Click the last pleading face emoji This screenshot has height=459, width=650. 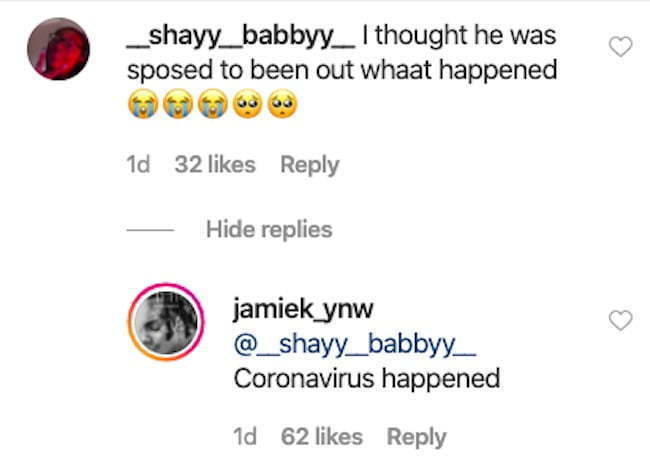(282, 104)
